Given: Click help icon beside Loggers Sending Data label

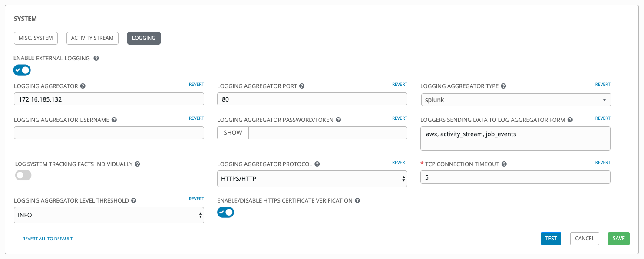Looking at the screenshot, I should tap(570, 120).
